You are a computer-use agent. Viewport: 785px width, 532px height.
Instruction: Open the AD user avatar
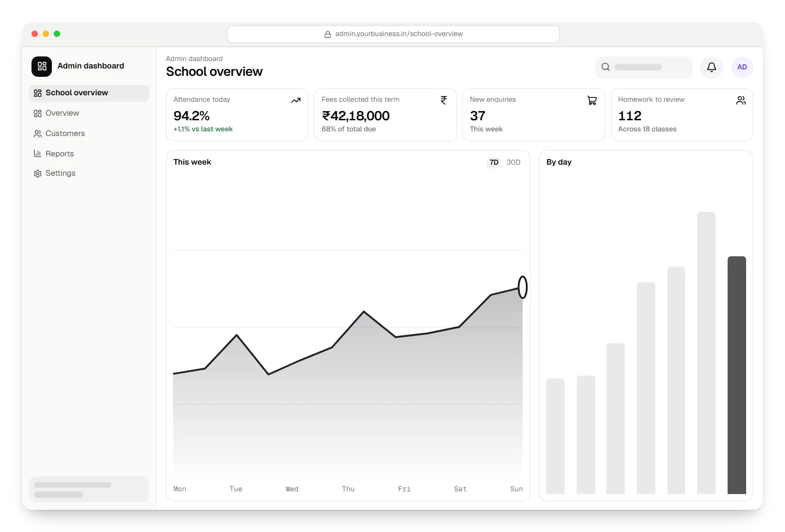742,67
